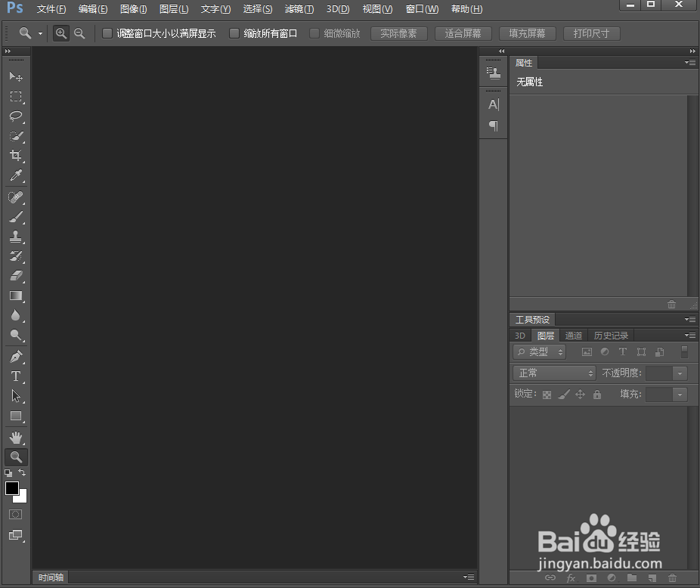700x588 pixels.
Task: Open the 不透明度 opacity dropdown
Action: click(x=678, y=373)
